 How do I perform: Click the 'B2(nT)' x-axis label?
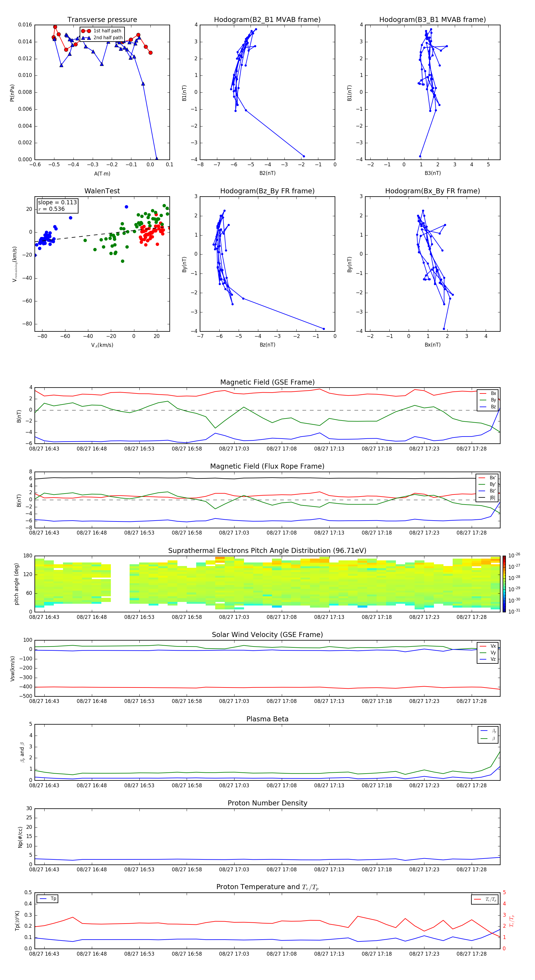(x=267, y=173)
